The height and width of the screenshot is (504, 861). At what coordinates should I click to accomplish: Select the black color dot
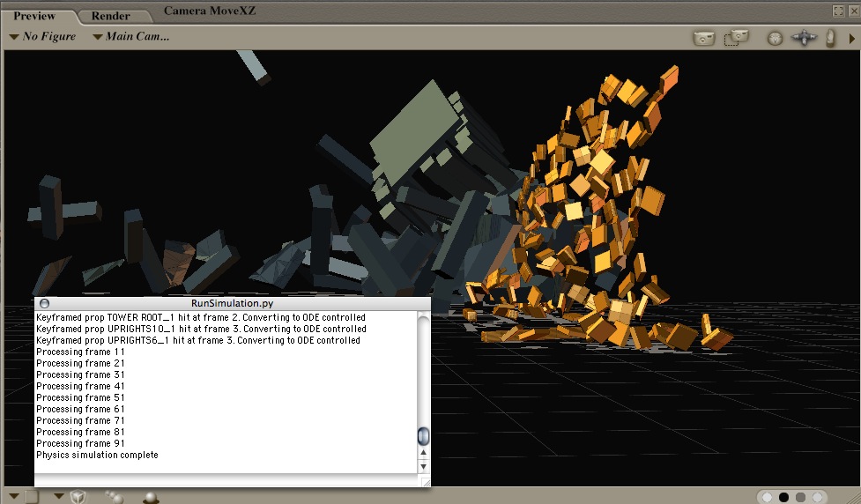click(x=784, y=498)
